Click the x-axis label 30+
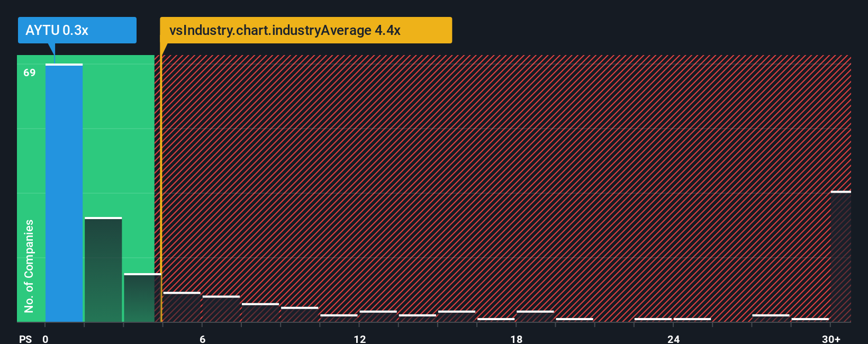The height and width of the screenshot is (344, 868). click(x=831, y=339)
